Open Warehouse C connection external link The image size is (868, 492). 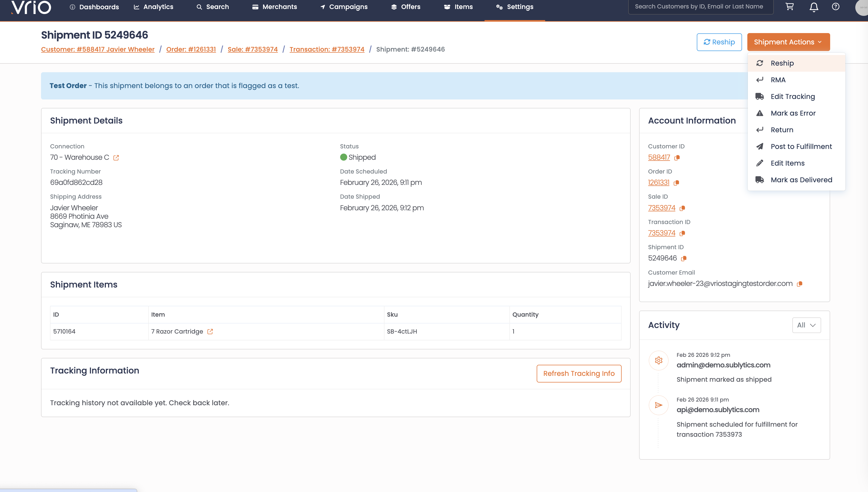pyautogui.click(x=116, y=158)
